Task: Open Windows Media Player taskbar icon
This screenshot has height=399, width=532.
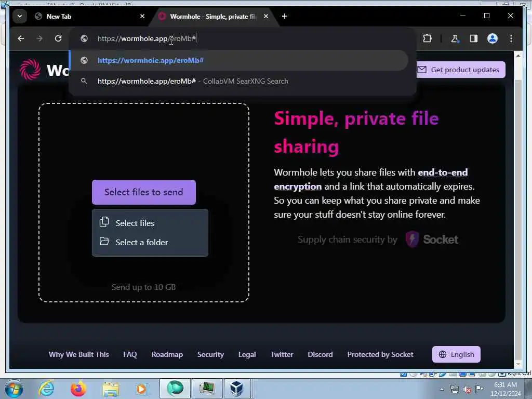Action: point(142,389)
